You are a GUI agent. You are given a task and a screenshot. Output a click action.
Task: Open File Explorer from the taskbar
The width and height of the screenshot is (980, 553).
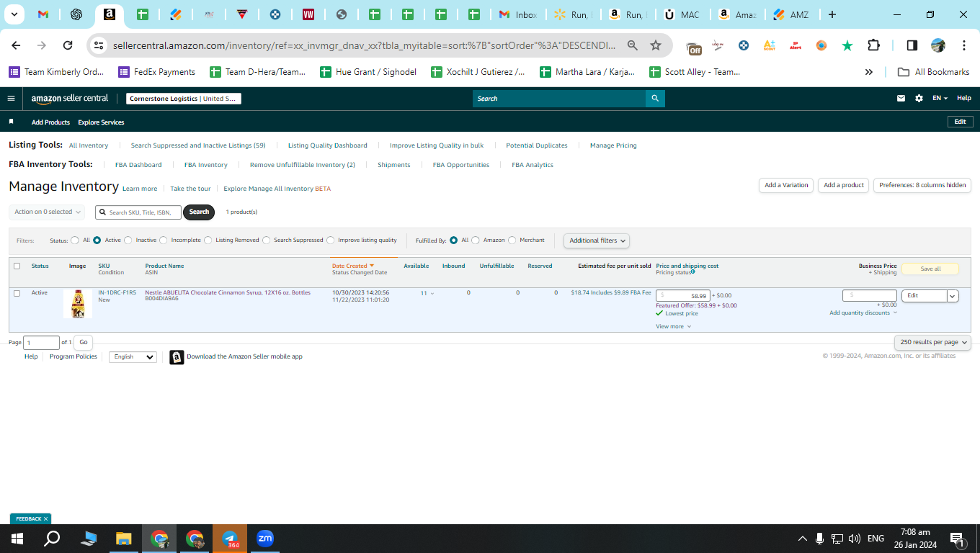pos(124,539)
